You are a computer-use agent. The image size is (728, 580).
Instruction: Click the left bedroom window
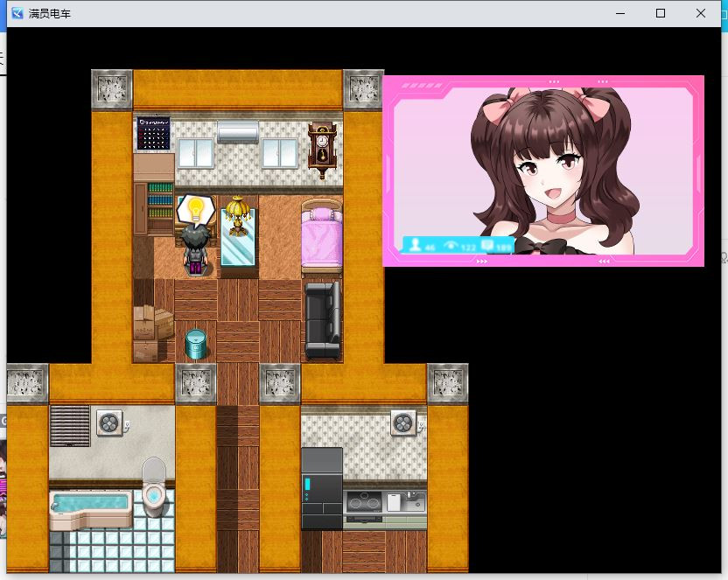195,153
